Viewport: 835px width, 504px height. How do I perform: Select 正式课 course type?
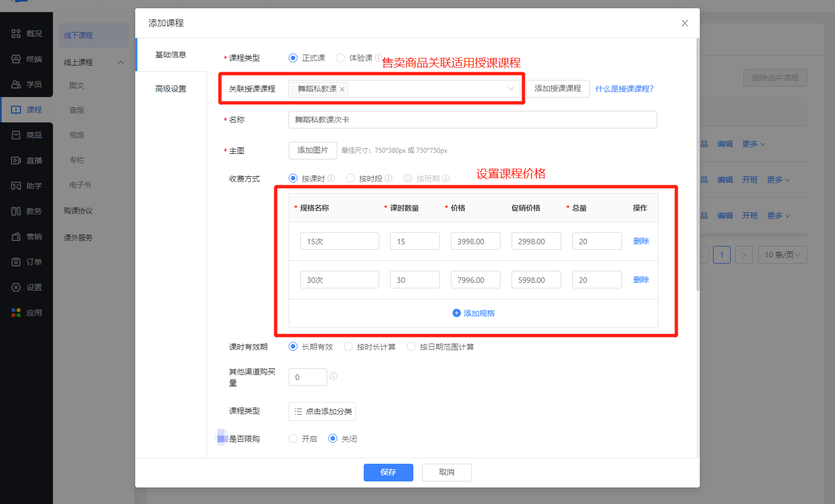pos(293,58)
